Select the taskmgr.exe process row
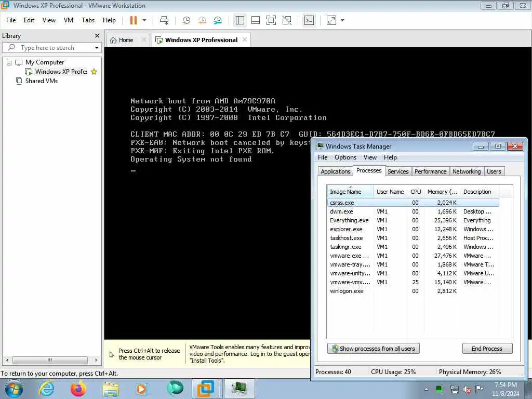The width and height of the screenshot is (532, 399). point(413,247)
